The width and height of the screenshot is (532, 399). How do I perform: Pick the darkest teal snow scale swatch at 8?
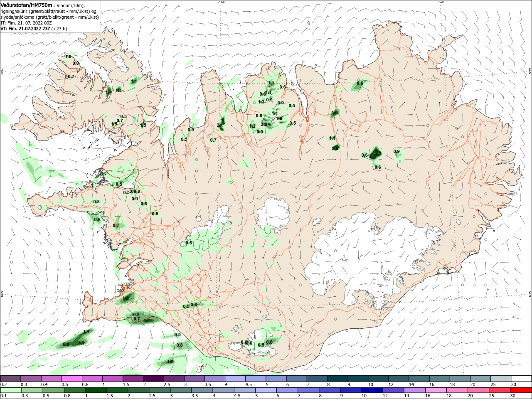[x=337, y=379]
